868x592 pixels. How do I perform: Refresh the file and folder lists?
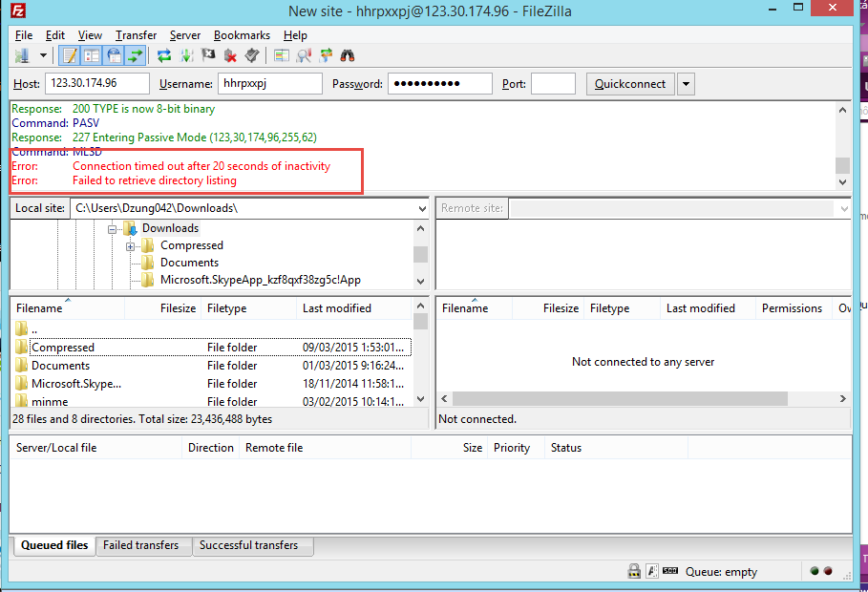click(164, 55)
